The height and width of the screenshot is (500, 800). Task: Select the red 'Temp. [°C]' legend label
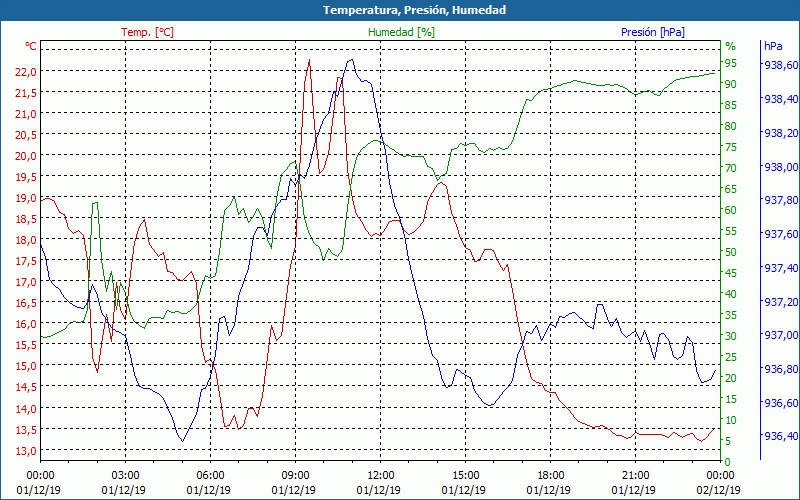pos(147,32)
